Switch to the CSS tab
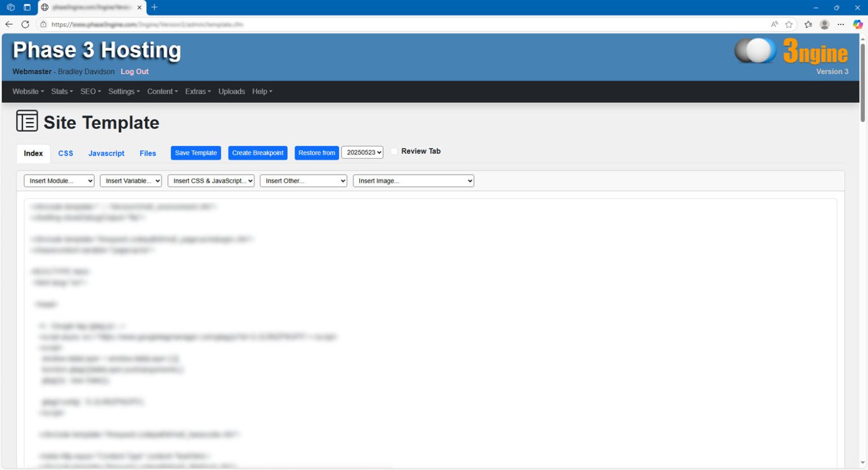868x470 pixels. [x=65, y=153]
